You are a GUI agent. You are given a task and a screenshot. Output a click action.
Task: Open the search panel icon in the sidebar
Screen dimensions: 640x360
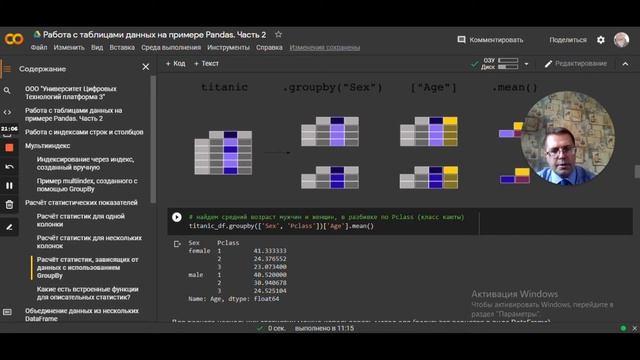[7, 90]
